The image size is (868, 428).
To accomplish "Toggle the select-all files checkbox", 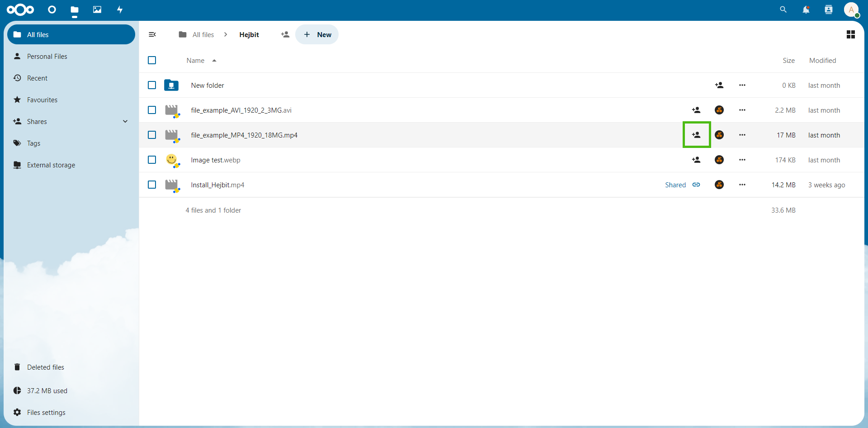I will point(152,60).
